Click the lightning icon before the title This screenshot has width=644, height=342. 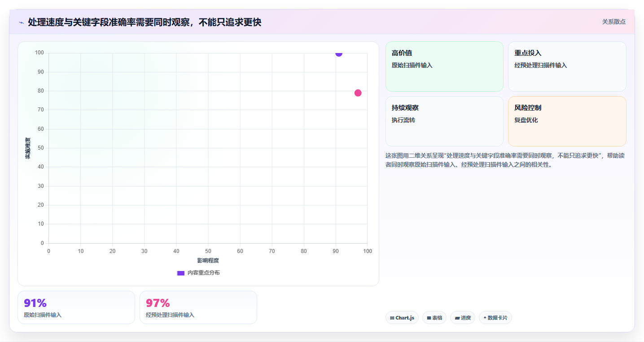pos(22,22)
